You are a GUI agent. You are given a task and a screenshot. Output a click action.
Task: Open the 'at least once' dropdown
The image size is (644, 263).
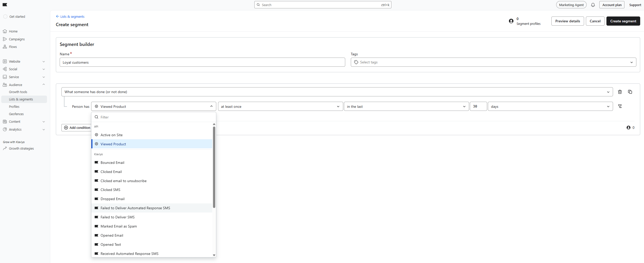[280, 106]
